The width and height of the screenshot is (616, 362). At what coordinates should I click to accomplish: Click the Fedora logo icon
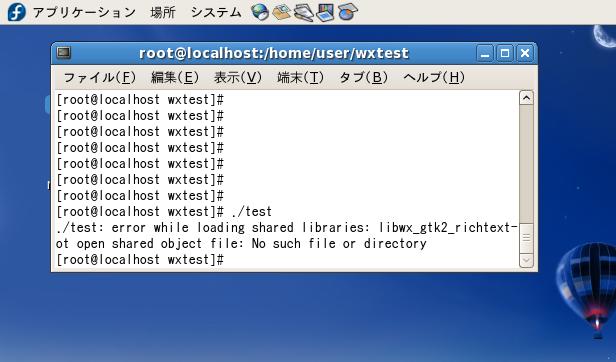click(16, 12)
